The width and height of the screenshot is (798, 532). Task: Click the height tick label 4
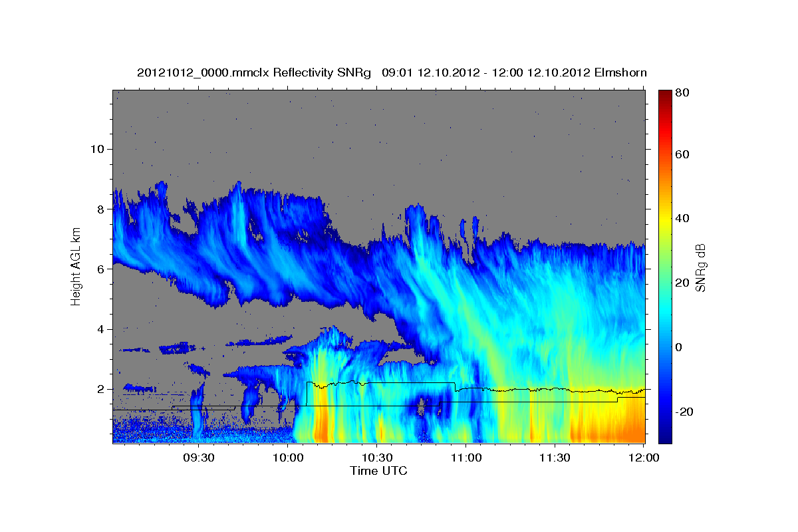click(101, 329)
